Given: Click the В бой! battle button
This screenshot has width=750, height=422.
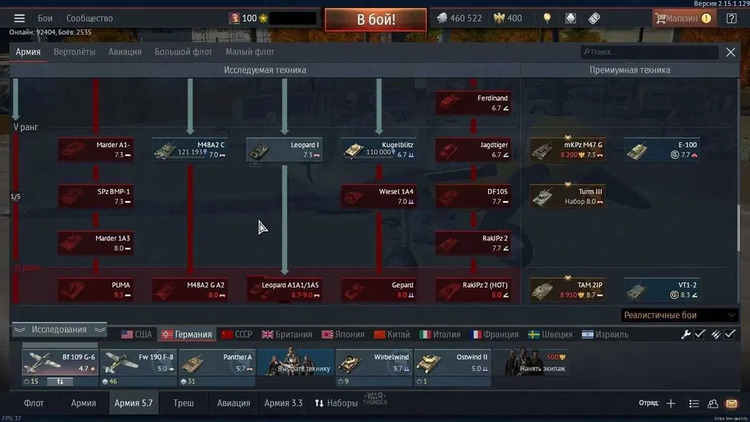Looking at the screenshot, I should [376, 20].
